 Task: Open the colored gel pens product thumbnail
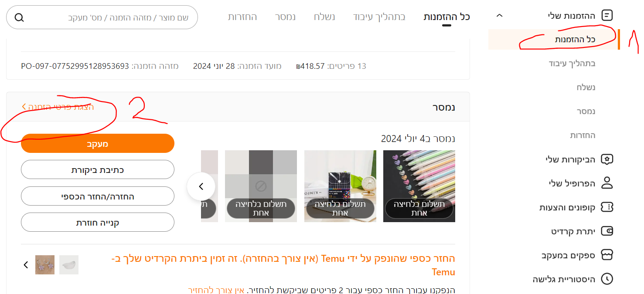(x=419, y=186)
